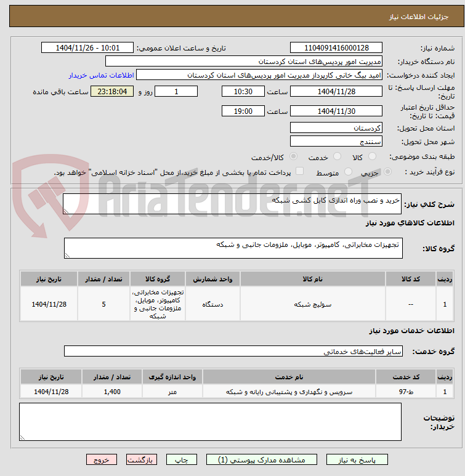Click the کد خدمت column header
The height and width of the screenshot is (476, 465).
tap(406, 377)
